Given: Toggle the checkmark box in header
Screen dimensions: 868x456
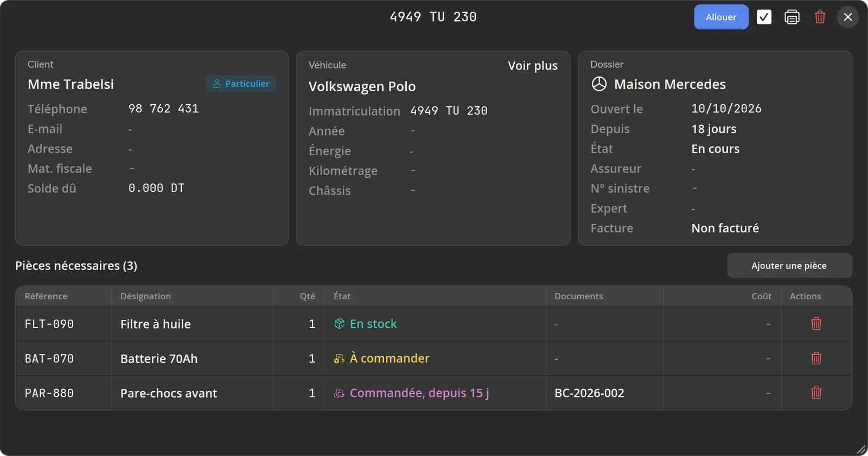Looking at the screenshot, I should tap(764, 17).
